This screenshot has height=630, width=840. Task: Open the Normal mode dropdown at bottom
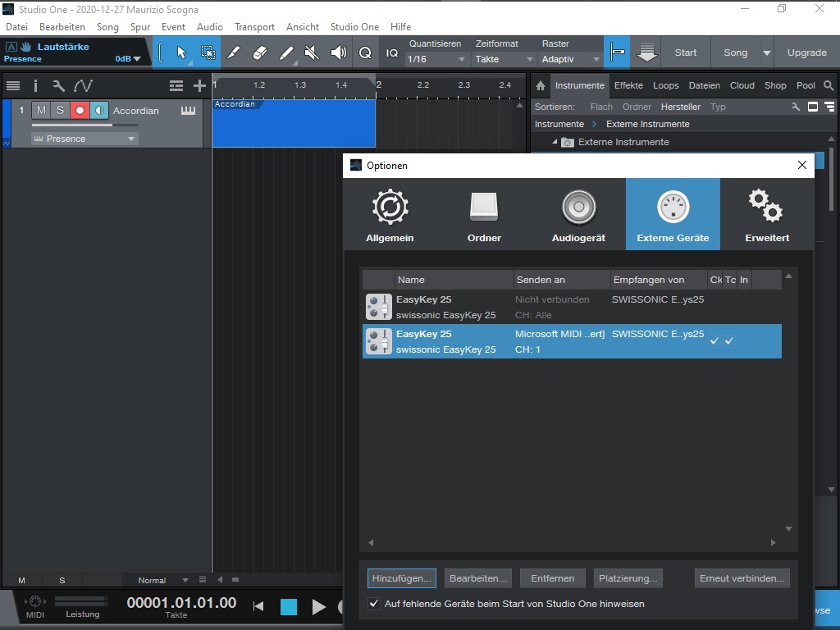[x=163, y=580]
